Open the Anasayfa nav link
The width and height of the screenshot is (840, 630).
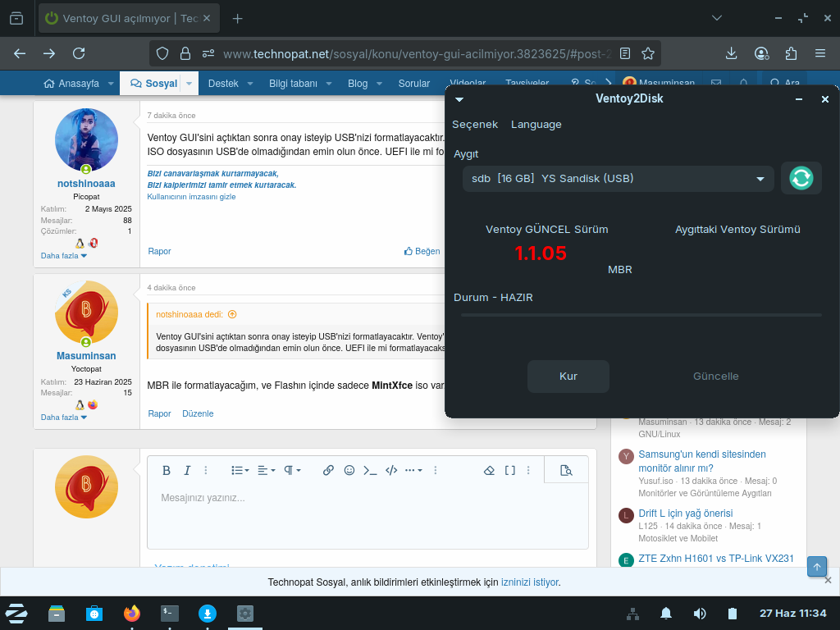pos(71,84)
